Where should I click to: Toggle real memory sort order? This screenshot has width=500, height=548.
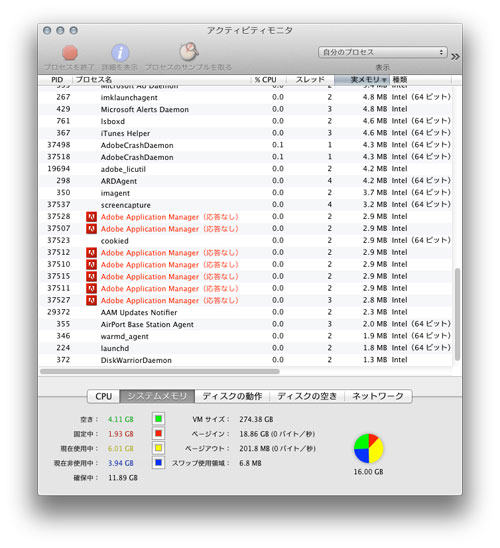pyautogui.click(x=362, y=80)
